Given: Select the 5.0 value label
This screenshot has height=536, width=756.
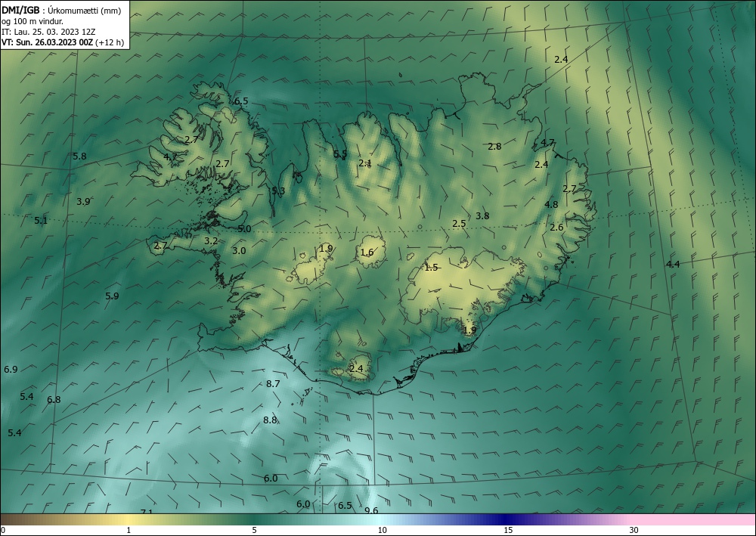Looking at the screenshot, I should [244, 229].
